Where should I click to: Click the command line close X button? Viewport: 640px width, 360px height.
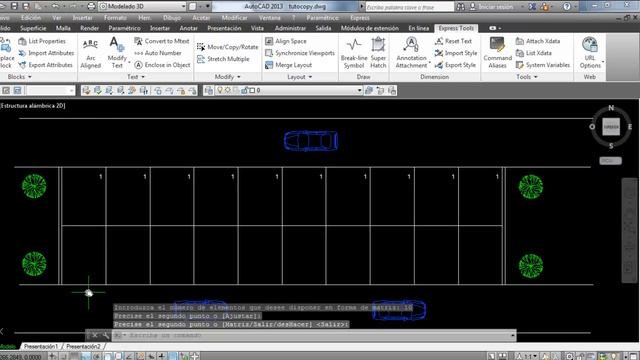(95, 336)
